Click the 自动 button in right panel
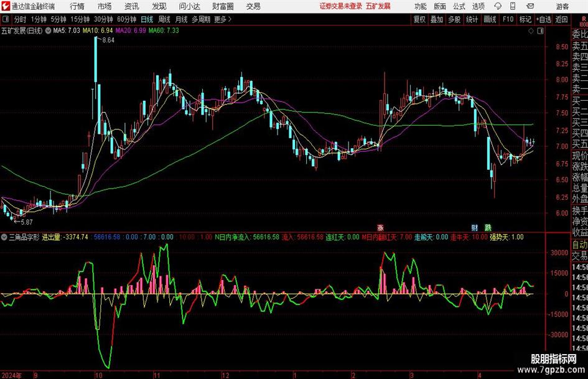The width and height of the screenshot is (588, 379). (580, 245)
